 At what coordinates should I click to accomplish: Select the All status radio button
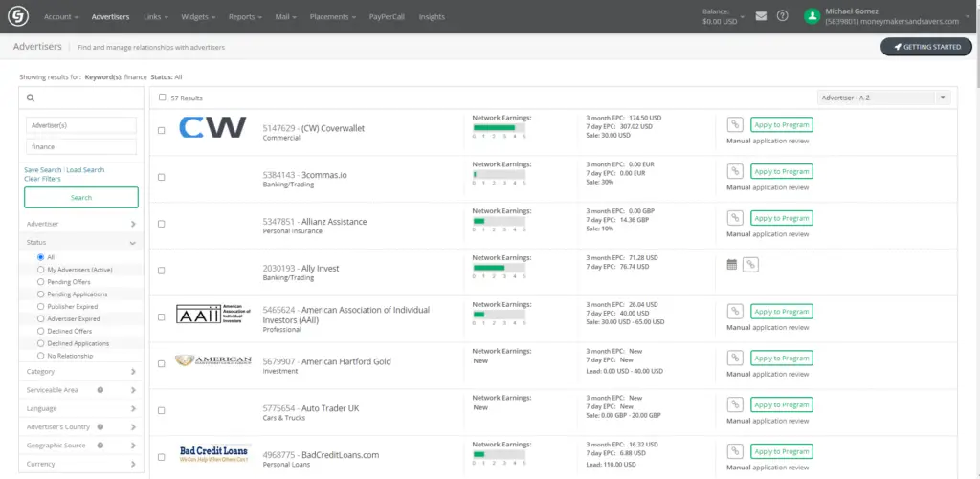coord(40,256)
